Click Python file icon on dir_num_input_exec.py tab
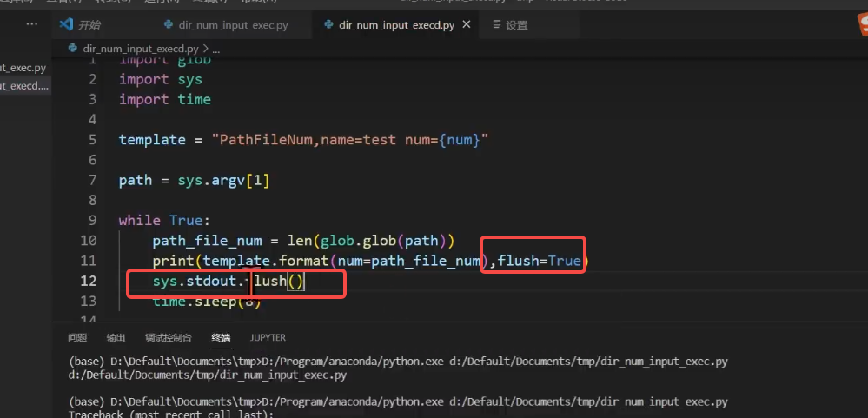This screenshot has width=868, height=418. tap(170, 25)
